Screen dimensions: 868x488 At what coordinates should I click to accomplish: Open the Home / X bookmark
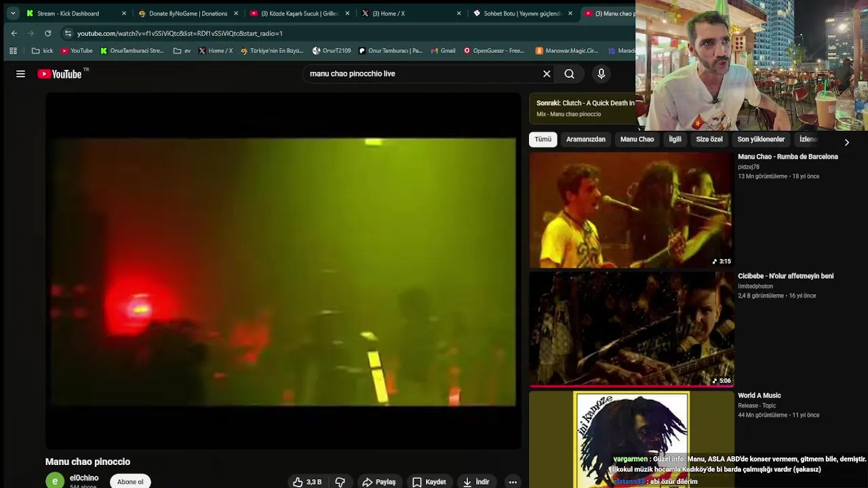click(215, 51)
